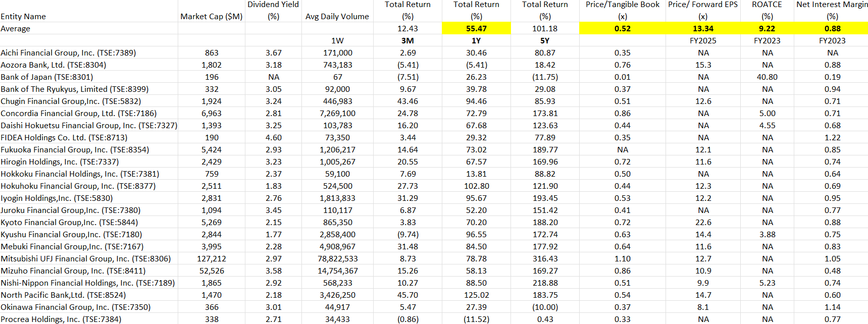Select FIDEA's dividend yield value 4.60

tap(274, 138)
